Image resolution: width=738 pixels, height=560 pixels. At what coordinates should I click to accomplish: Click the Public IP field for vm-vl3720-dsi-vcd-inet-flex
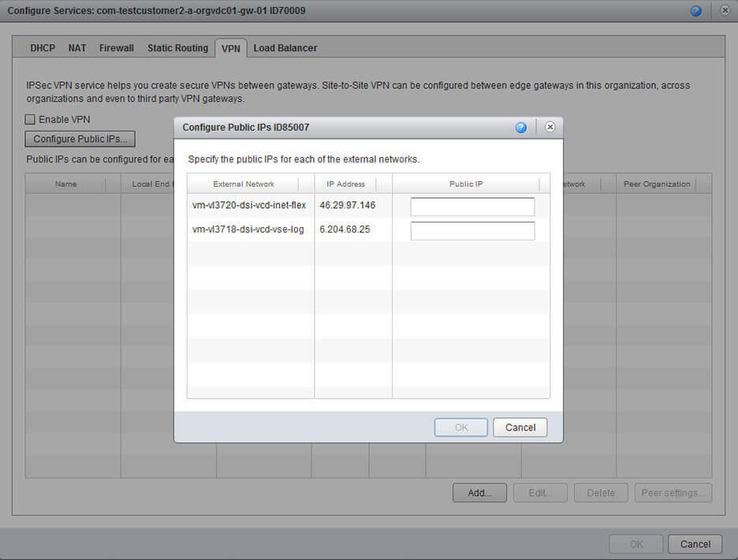click(472, 206)
